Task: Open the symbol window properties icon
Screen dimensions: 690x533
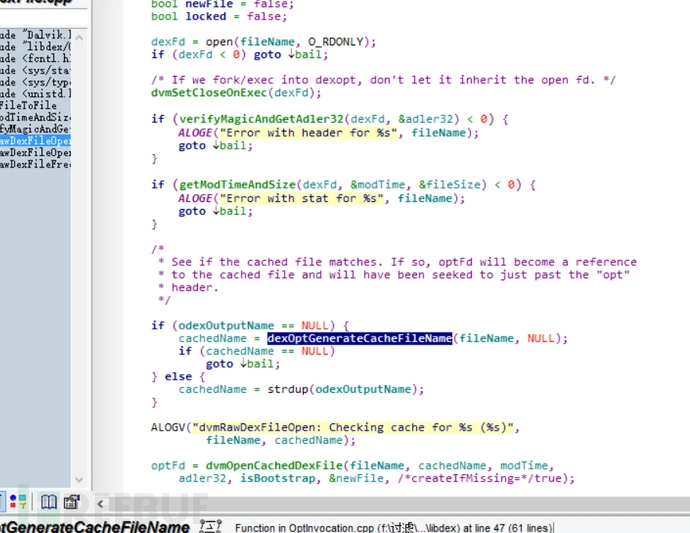Action: (72, 502)
